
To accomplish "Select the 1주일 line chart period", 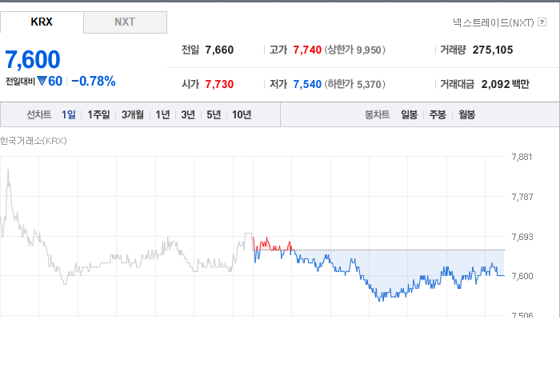I will click(98, 114).
